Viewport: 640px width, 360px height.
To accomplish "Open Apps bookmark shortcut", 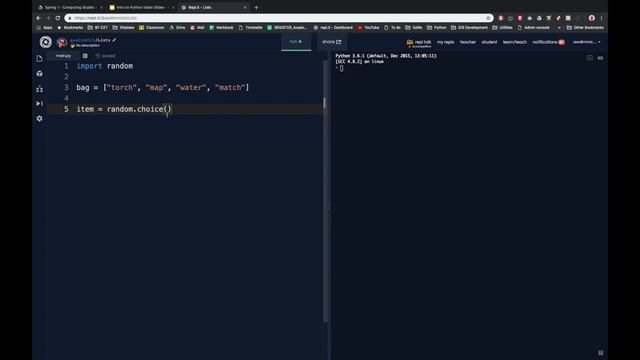I will [44, 28].
